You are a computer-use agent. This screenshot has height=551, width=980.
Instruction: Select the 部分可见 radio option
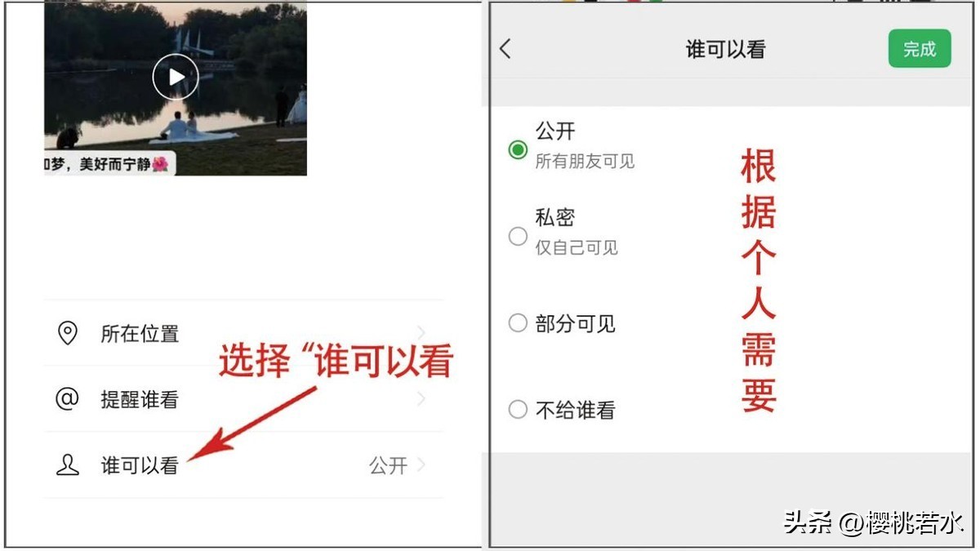point(518,323)
